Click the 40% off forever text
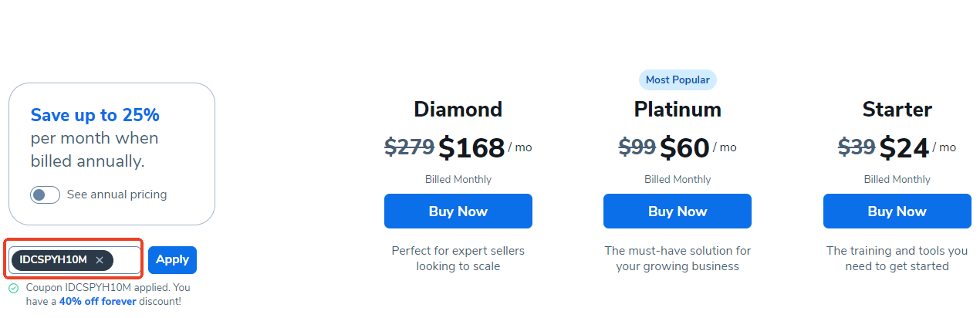 click(x=97, y=301)
